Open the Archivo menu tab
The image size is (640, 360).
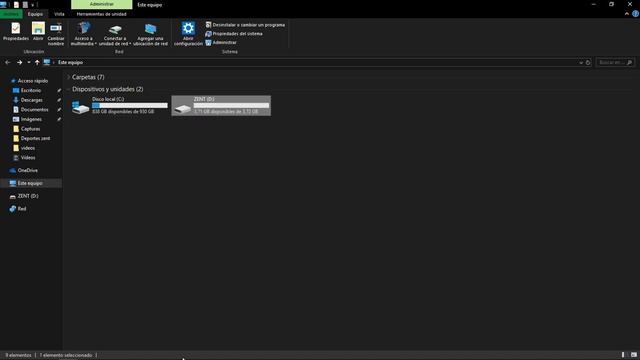pyautogui.click(x=11, y=14)
